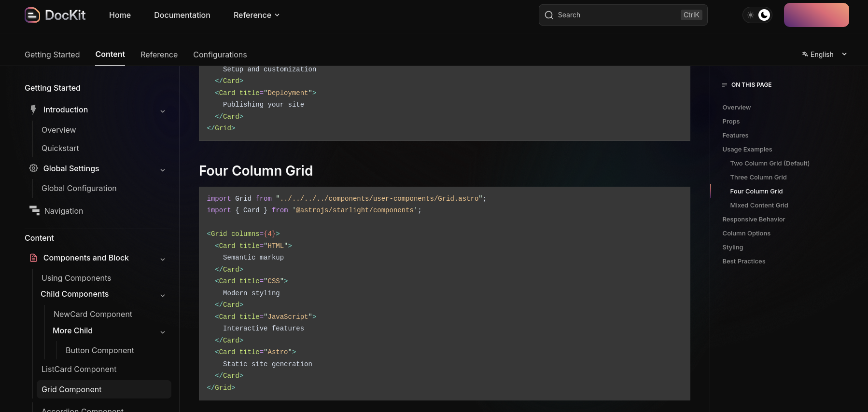Open Navigation sidebar item
Image resolution: width=868 pixels, height=412 pixels.
tap(63, 211)
